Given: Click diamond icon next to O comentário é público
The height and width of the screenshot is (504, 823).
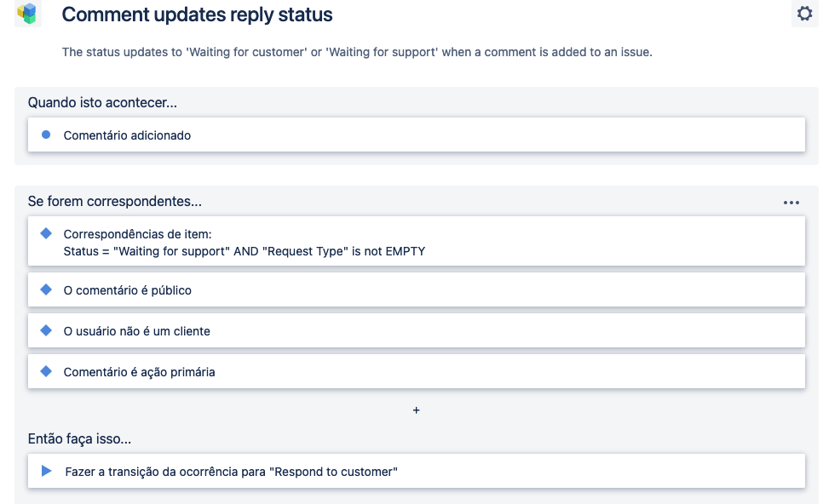Looking at the screenshot, I should (x=46, y=289).
